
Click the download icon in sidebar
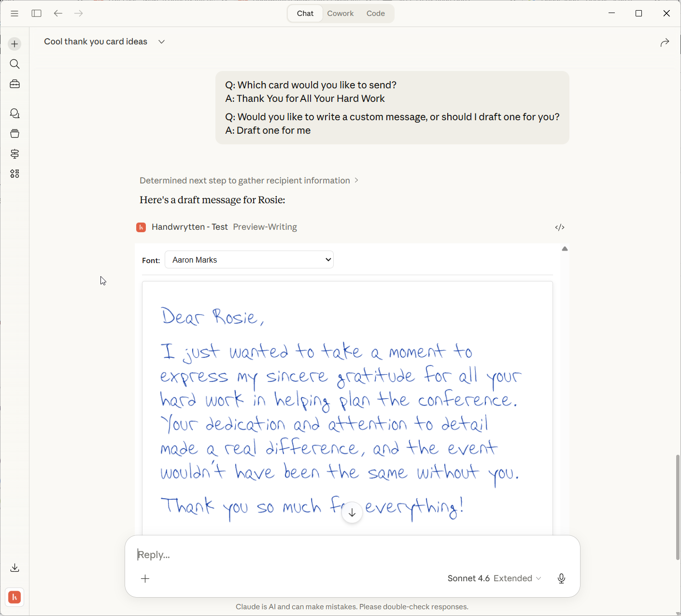(14, 568)
